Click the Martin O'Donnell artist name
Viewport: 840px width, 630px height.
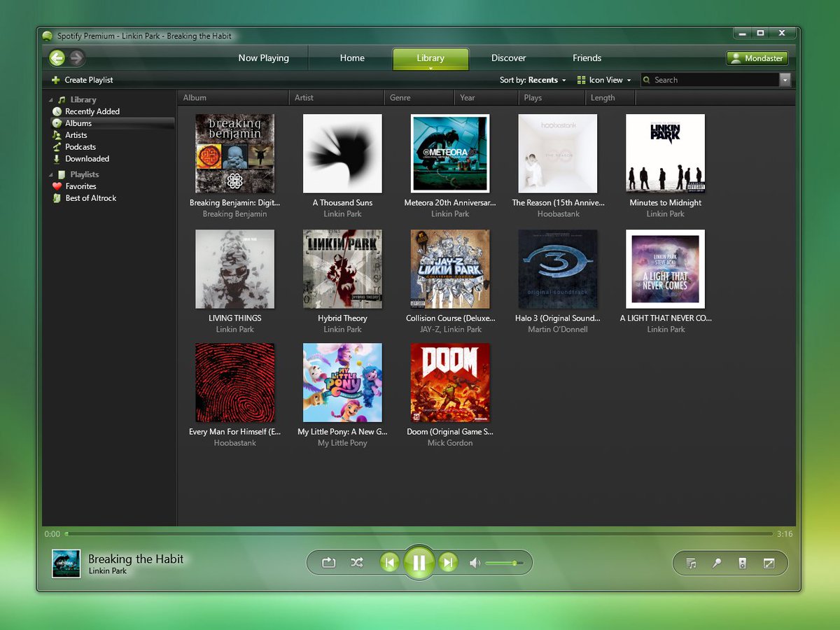(x=558, y=329)
